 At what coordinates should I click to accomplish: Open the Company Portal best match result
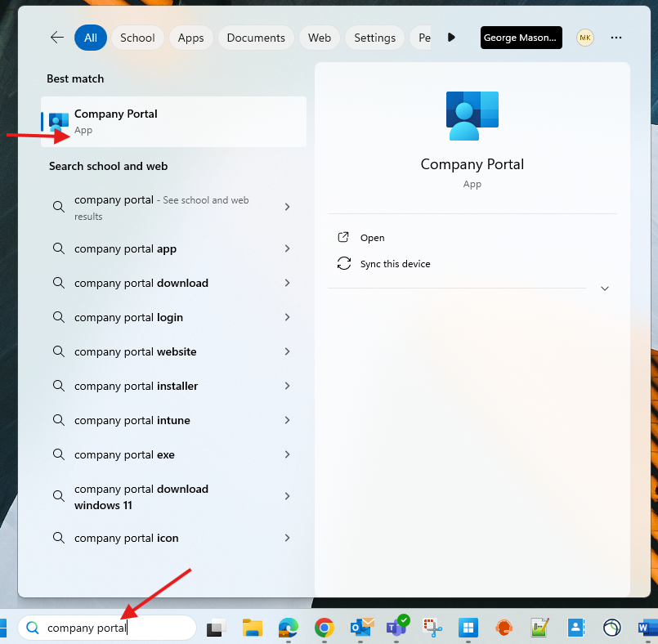(x=173, y=122)
